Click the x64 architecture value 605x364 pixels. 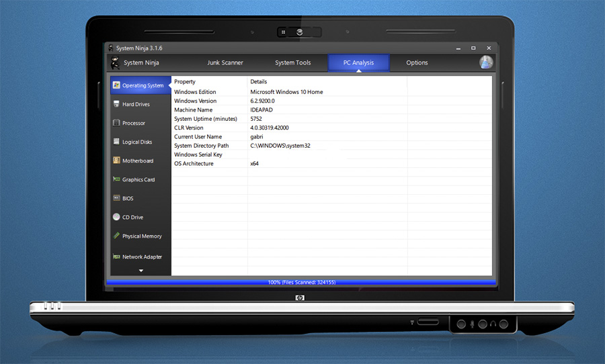coord(254,163)
